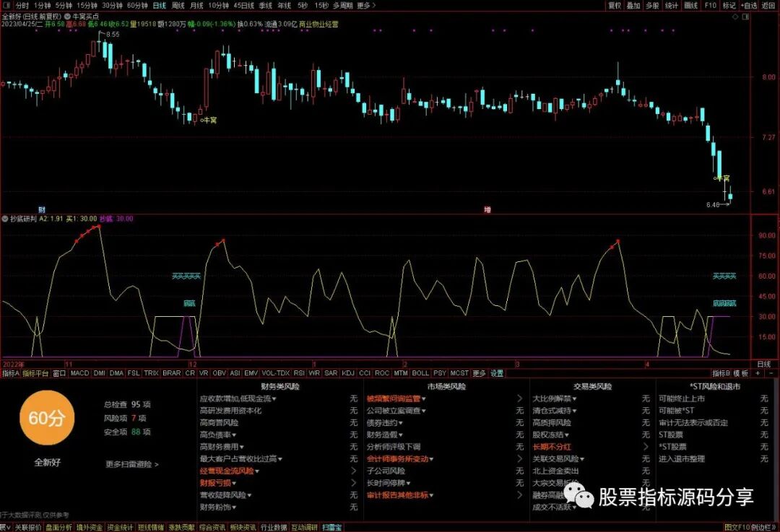
Task: Expand 被频繁问询监管 risk item
Action: pyautogui.click(x=396, y=398)
